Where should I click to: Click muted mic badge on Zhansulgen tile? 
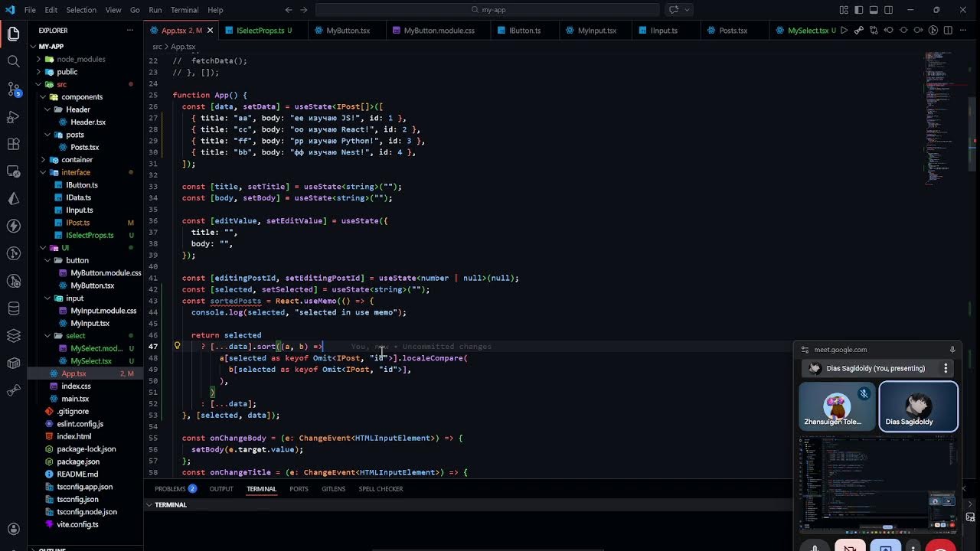click(x=864, y=393)
